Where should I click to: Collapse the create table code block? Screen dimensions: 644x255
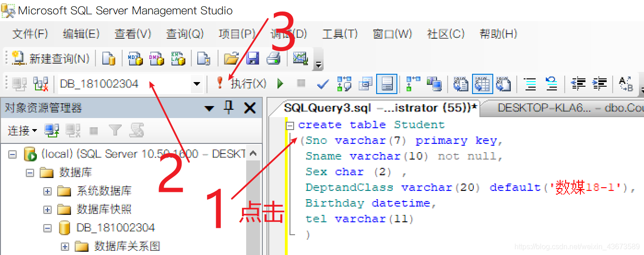290,125
